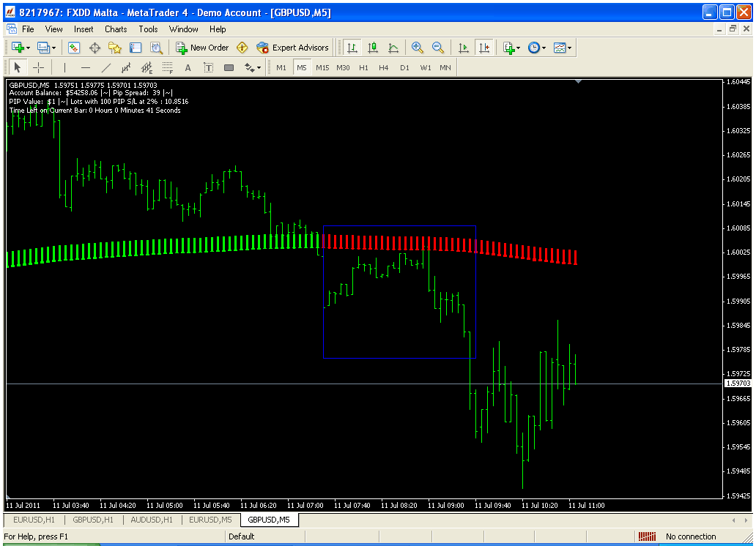This screenshot has height=546, width=756.
Task: Toggle Chart Shift mode
Action: (483, 48)
